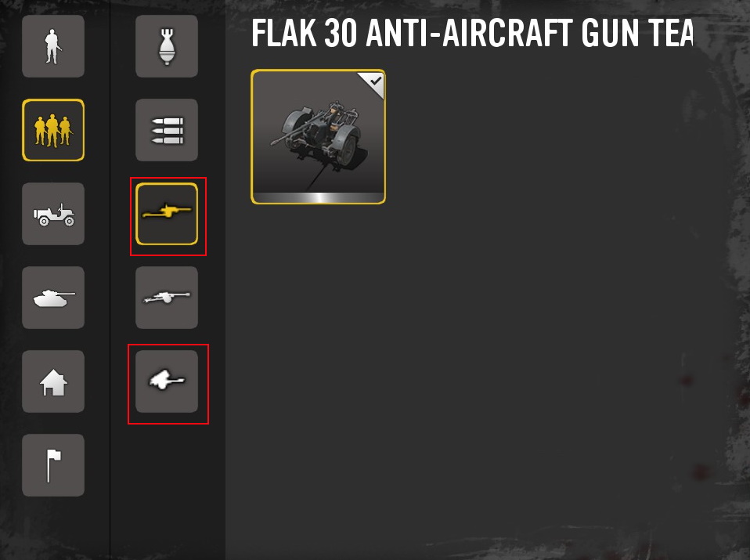Image resolution: width=750 pixels, height=560 pixels.
Task: Select the yellow highlighted gun subcategory
Action: coord(167,214)
